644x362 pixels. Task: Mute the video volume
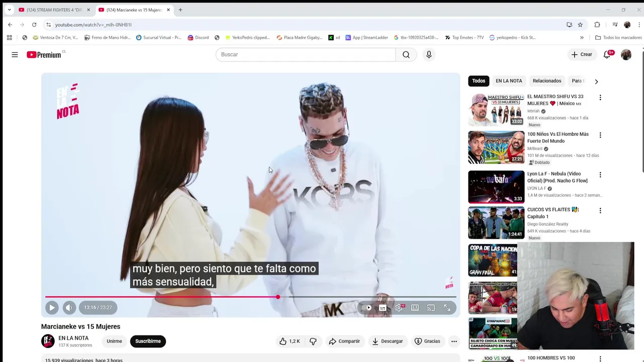[x=69, y=308]
